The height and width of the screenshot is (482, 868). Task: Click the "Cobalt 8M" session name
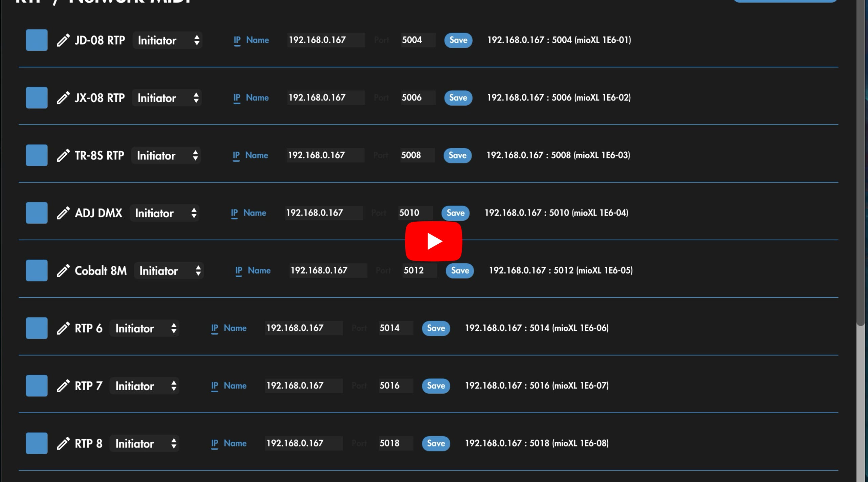point(101,270)
